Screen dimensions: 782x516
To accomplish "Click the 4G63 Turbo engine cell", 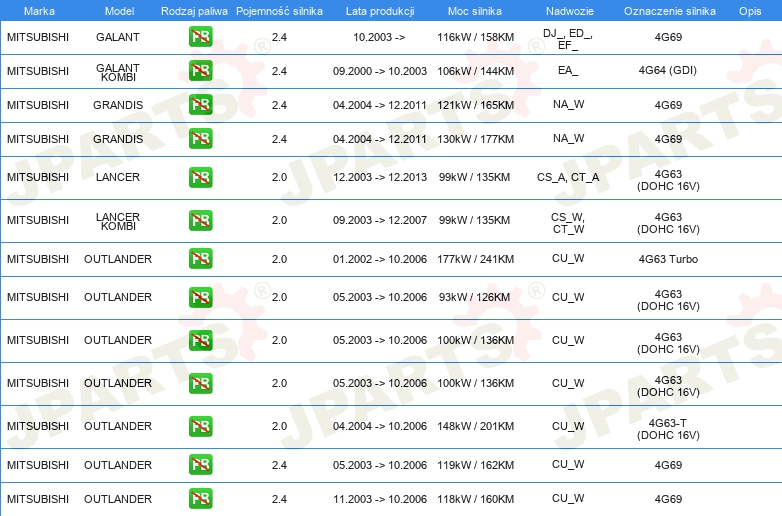I will [668, 259].
